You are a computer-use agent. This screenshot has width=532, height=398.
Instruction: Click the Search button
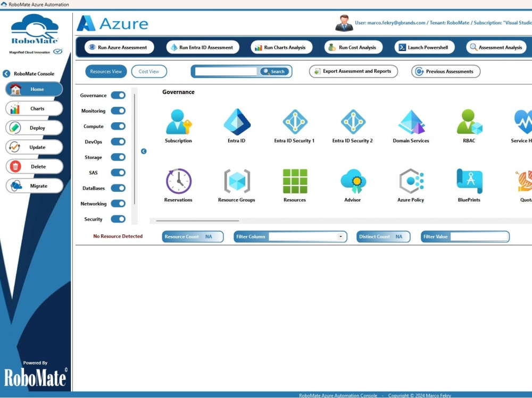pos(275,72)
